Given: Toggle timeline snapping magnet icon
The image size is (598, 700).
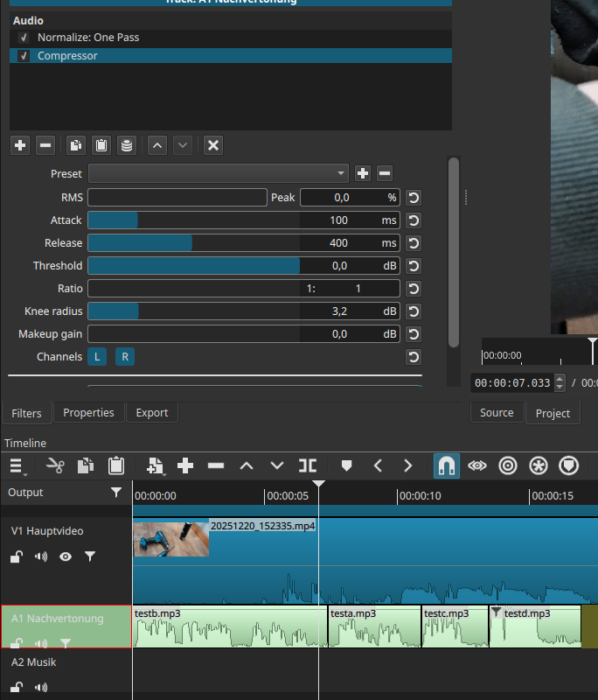Looking at the screenshot, I should (447, 465).
